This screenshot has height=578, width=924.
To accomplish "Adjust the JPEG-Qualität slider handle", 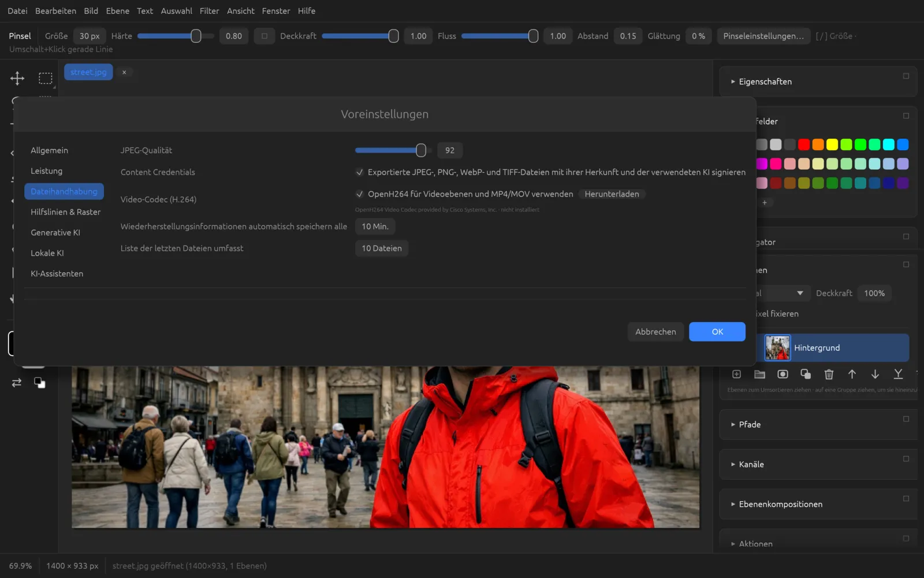I will pos(421,150).
